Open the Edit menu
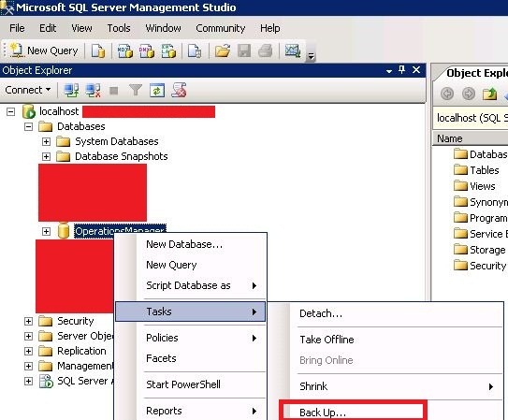Screen dimensions: 508x420 pyautogui.click(x=48, y=28)
